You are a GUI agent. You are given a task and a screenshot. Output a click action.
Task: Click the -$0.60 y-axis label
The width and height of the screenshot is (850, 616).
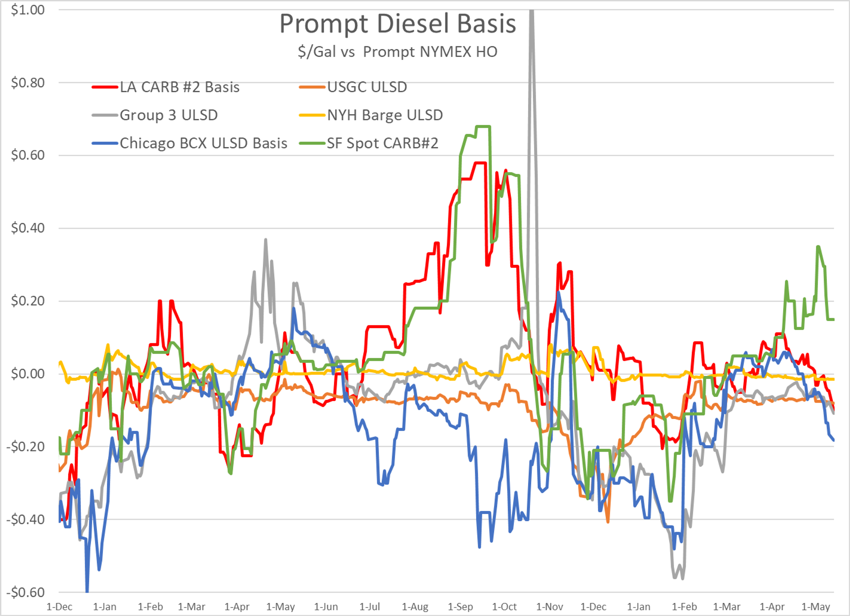pyautogui.click(x=25, y=592)
